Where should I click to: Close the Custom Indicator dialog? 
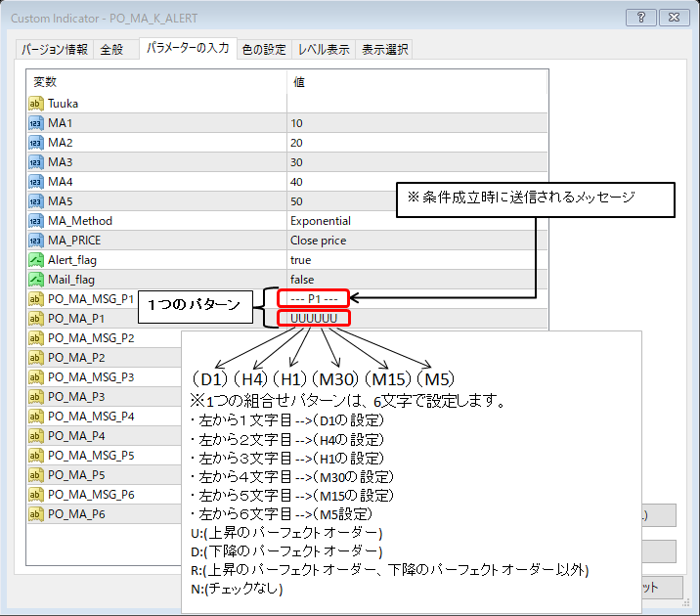coord(675,18)
